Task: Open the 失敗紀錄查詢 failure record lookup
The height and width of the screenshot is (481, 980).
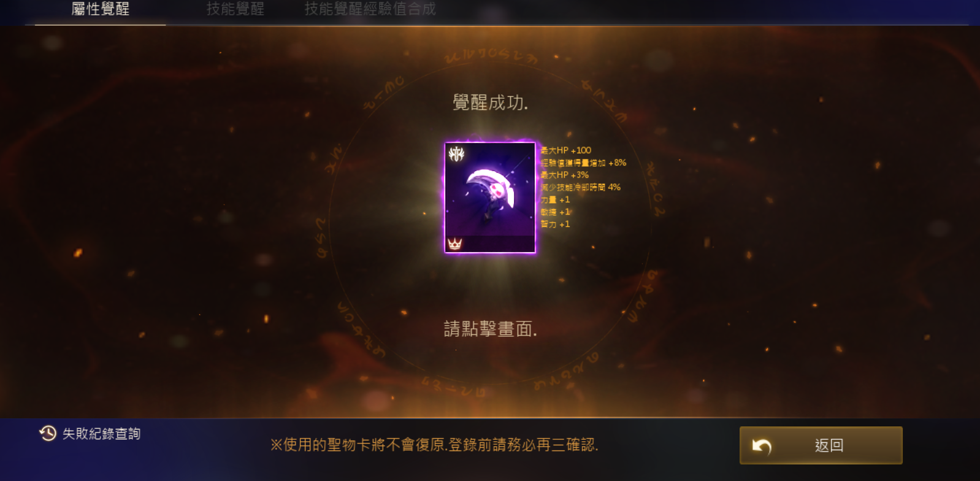Action: point(102,434)
